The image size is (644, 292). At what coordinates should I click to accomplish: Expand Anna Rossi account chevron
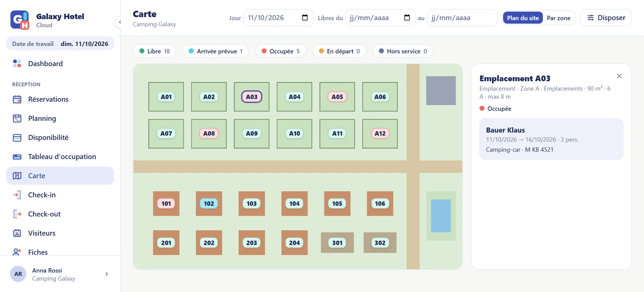tap(107, 274)
